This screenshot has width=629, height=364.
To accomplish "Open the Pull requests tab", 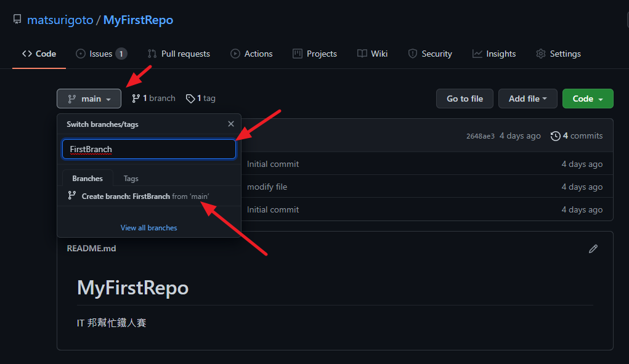I will point(179,54).
